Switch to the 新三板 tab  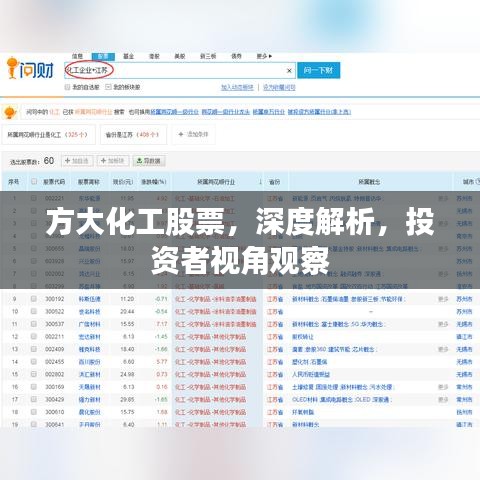[x=208, y=56]
